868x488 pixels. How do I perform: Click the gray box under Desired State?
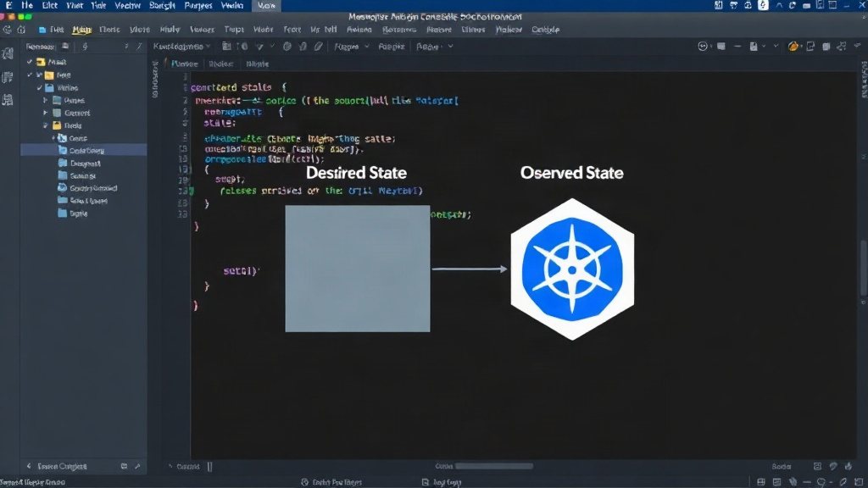(358, 269)
